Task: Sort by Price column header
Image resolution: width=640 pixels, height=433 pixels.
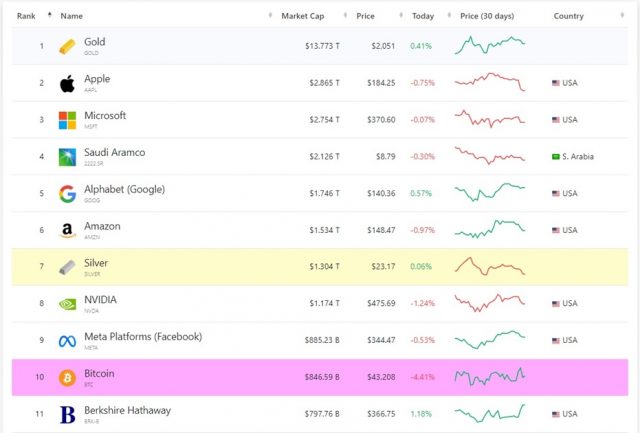Action: (x=366, y=16)
